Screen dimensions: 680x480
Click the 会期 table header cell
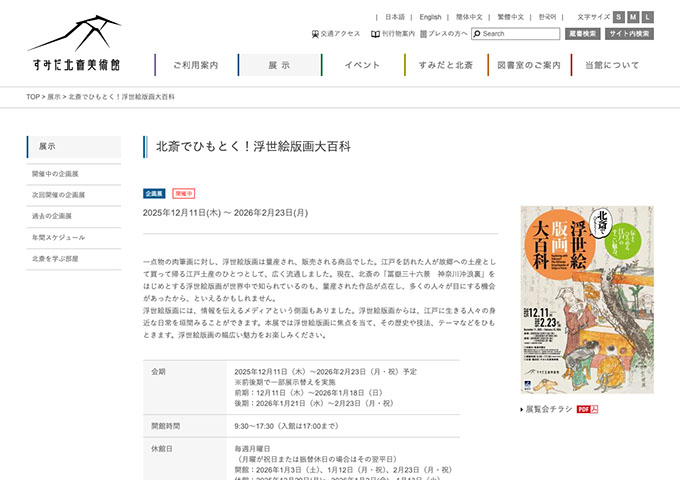pyautogui.click(x=185, y=387)
